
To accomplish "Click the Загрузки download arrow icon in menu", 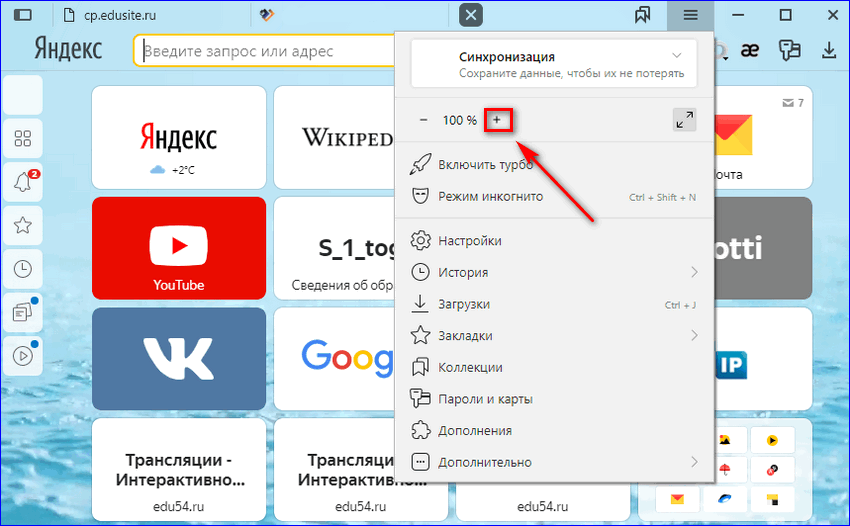I will click(420, 304).
